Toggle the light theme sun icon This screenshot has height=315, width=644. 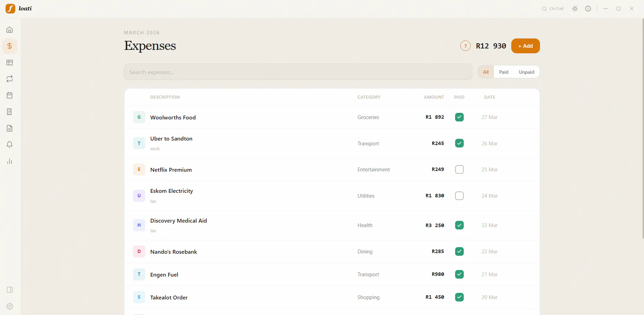[575, 9]
